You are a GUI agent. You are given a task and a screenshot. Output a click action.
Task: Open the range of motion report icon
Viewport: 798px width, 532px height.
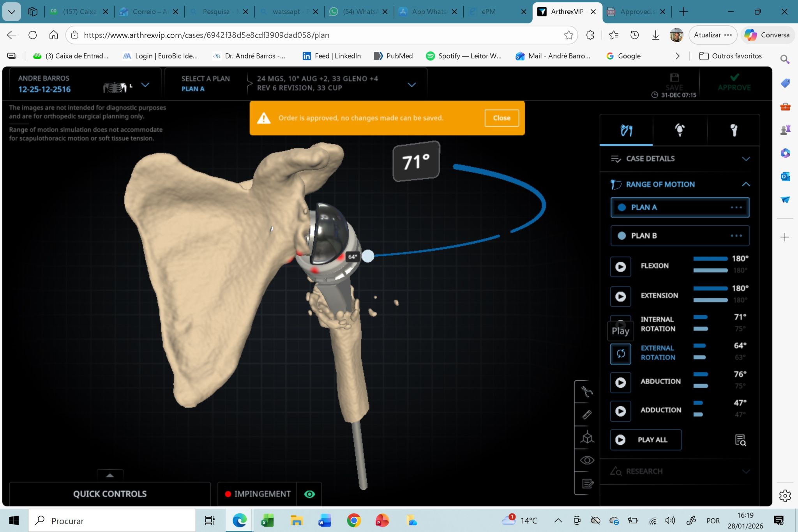tap(740, 440)
